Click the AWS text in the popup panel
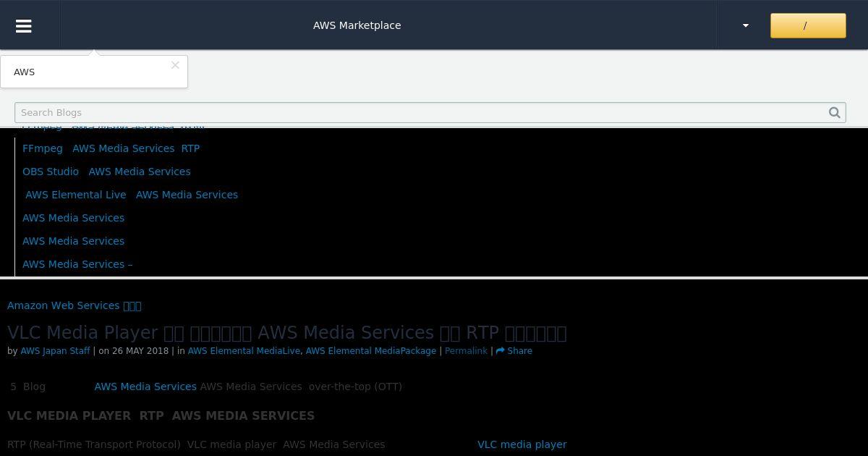Screen dimensions: 868x456 pyautogui.click(x=24, y=72)
